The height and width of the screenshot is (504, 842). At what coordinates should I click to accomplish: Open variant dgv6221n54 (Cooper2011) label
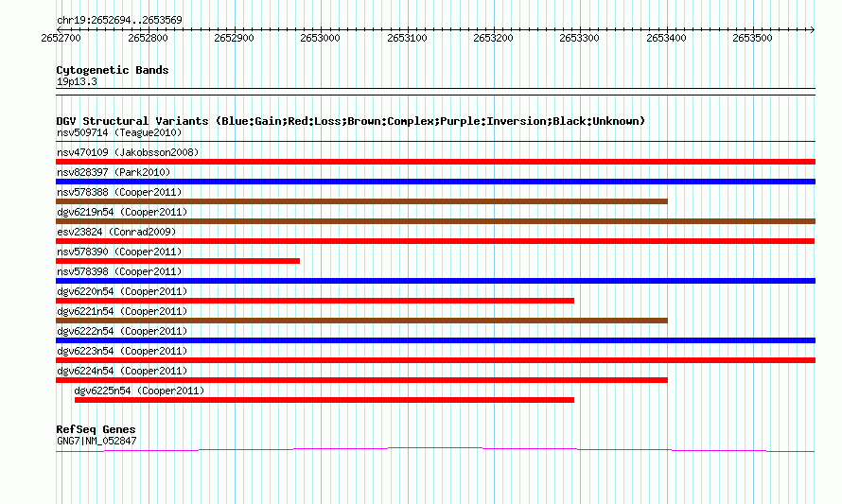pos(122,311)
